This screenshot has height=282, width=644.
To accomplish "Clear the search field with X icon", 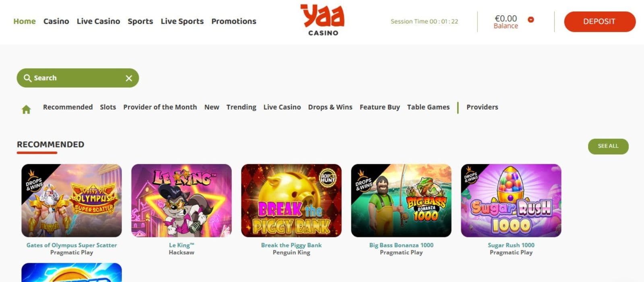I will tap(129, 78).
